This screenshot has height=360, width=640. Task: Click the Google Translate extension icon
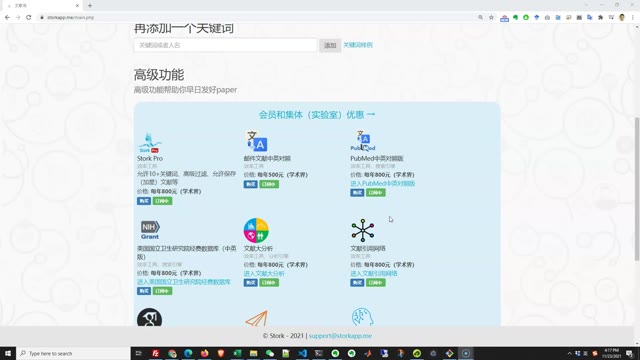(589, 18)
